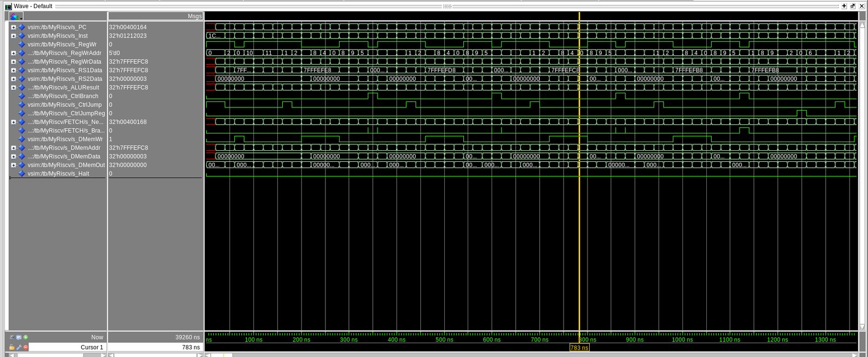Viewport: 868px width, 357px height.
Task: Delete cursor using red minus icon
Action: click(x=25, y=347)
